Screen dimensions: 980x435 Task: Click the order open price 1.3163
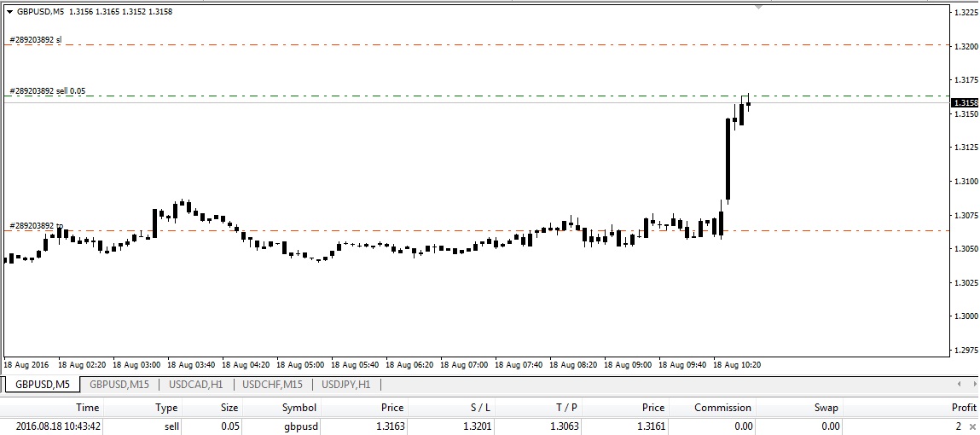pos(390,426)
